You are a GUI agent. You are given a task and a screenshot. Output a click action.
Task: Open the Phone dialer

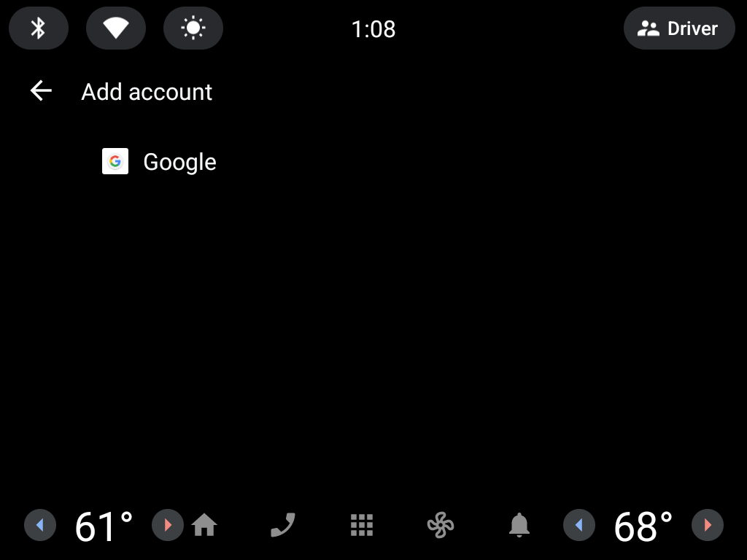pyautogui.click(x=283, y=525)
